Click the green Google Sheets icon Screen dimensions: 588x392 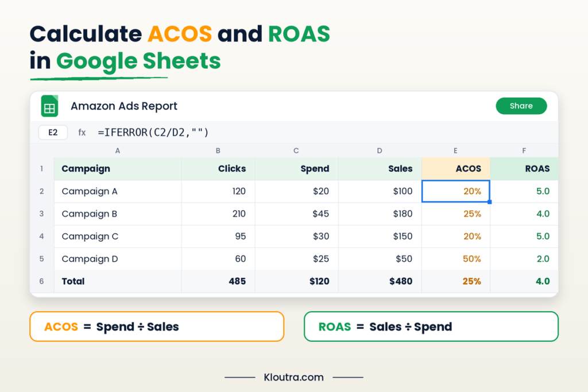(49, 106)
